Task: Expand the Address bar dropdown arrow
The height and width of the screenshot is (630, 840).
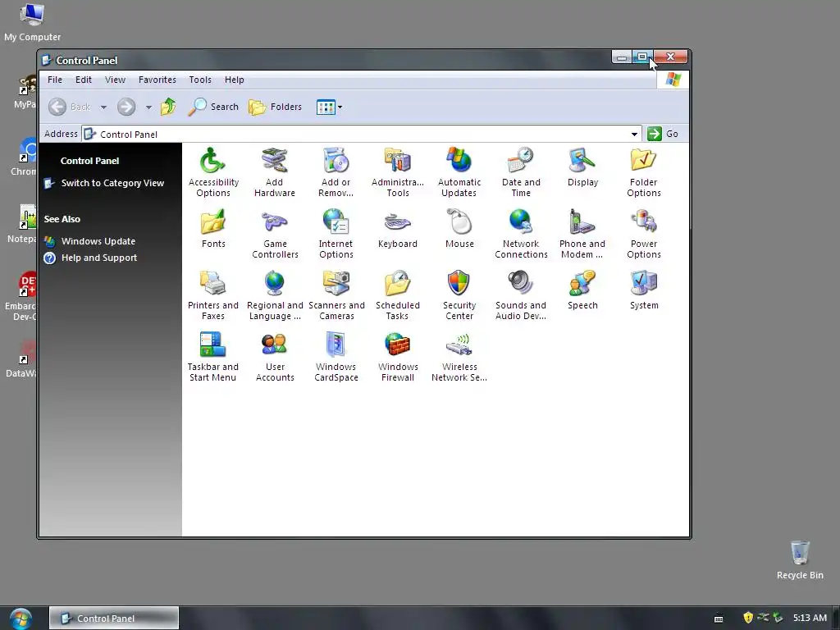Action: coord(634,134)
